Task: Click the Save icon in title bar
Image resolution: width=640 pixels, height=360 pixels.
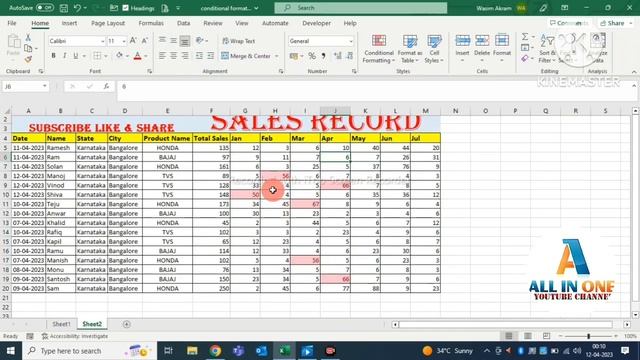Action: pos(64,8)
